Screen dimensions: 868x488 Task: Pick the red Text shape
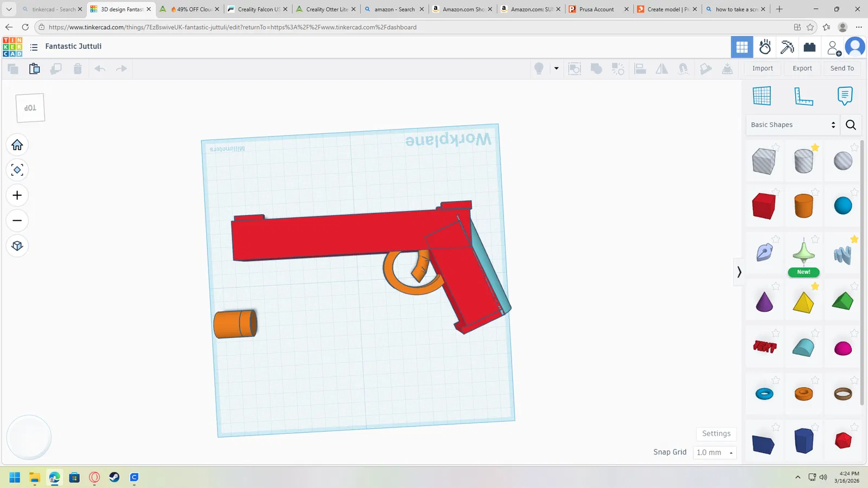(x=764, y=346)
